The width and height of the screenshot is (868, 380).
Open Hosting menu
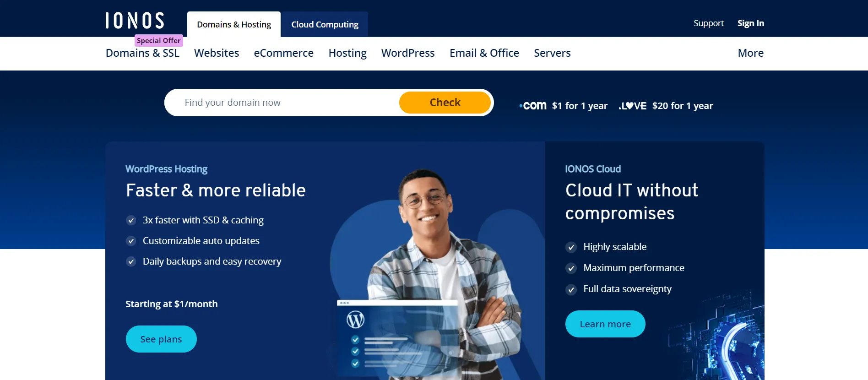[347, 53]
